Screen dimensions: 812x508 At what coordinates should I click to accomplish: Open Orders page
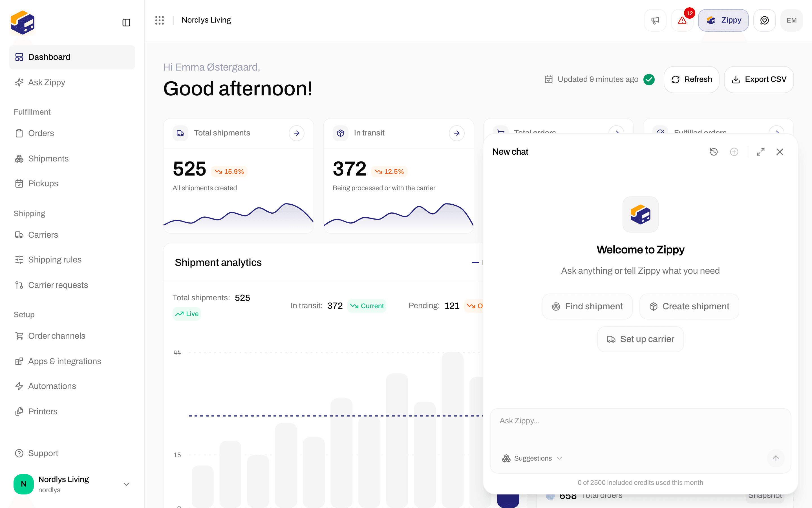[72, 133]
